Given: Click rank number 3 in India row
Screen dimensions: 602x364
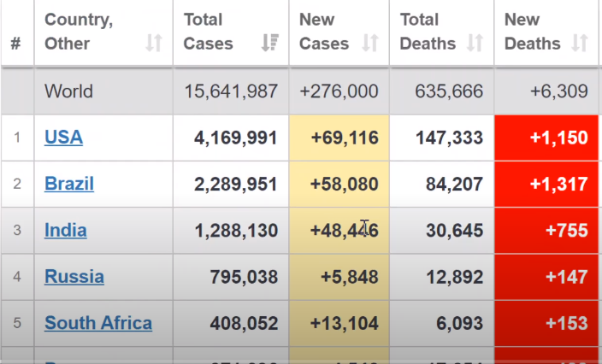Looking at the screenshot, I should pos(17,230).
